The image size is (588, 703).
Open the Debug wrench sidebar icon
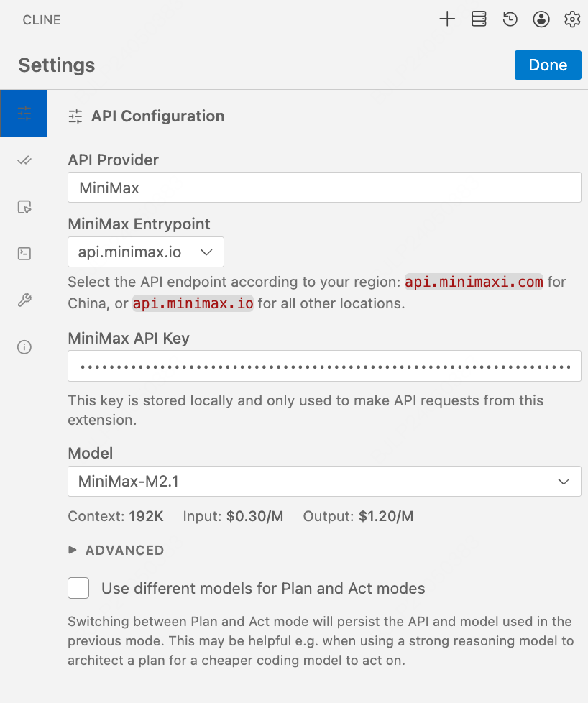click(24, 300)
